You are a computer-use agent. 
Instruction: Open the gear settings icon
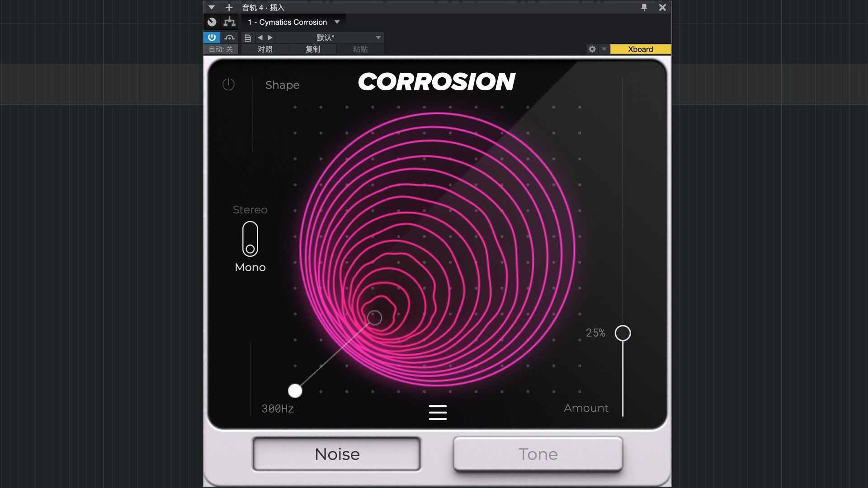pyautogui.click(x=592, y=49)
